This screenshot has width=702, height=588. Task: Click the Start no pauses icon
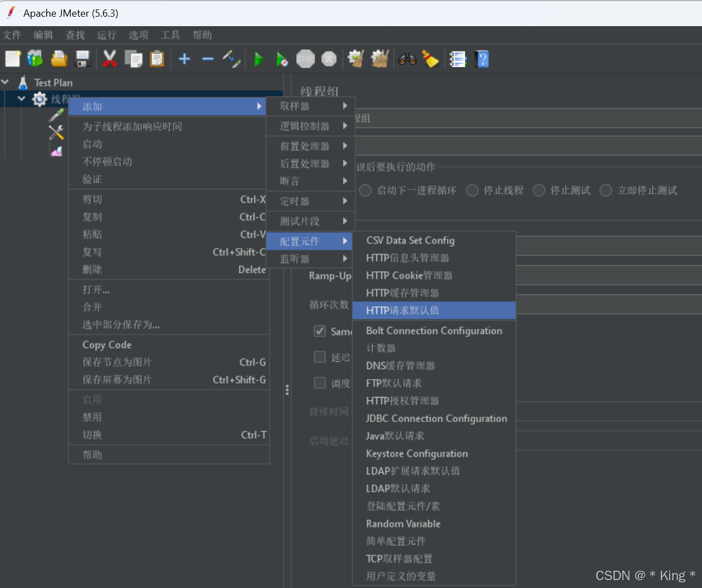point(282,58)
